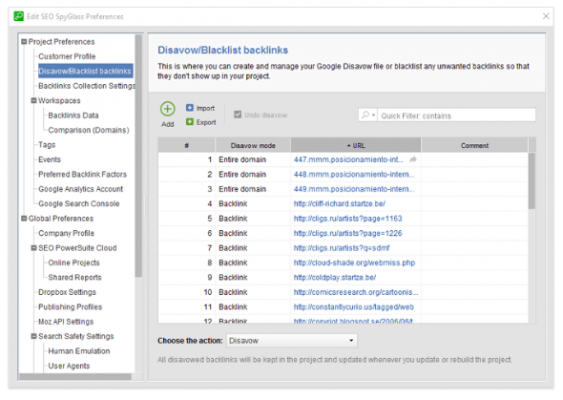The height and width of the screenshot is (400, 563).
Task: Collapse the Project Preferences tree node
Action: [24, 42]
